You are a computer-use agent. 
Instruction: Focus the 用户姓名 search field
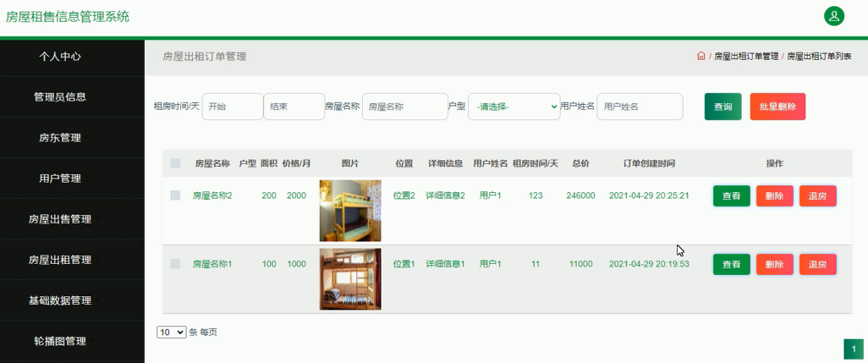[x=640, y=107]
